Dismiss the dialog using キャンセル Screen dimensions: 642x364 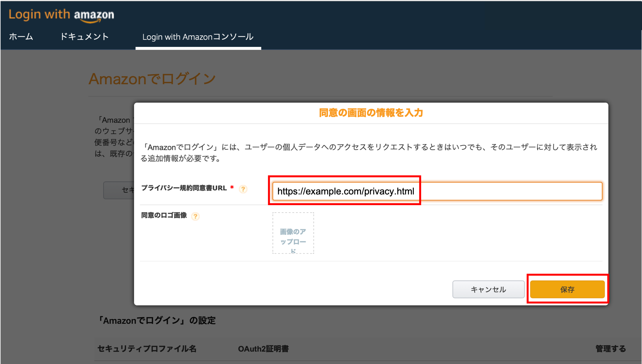pyautogui.click(x=488, y=289)
